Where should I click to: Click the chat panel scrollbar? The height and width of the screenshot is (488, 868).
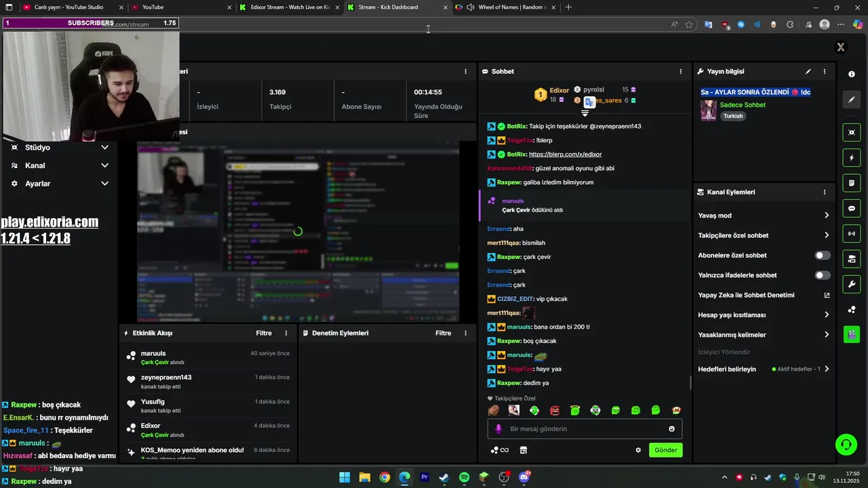(x=691, y=383)
